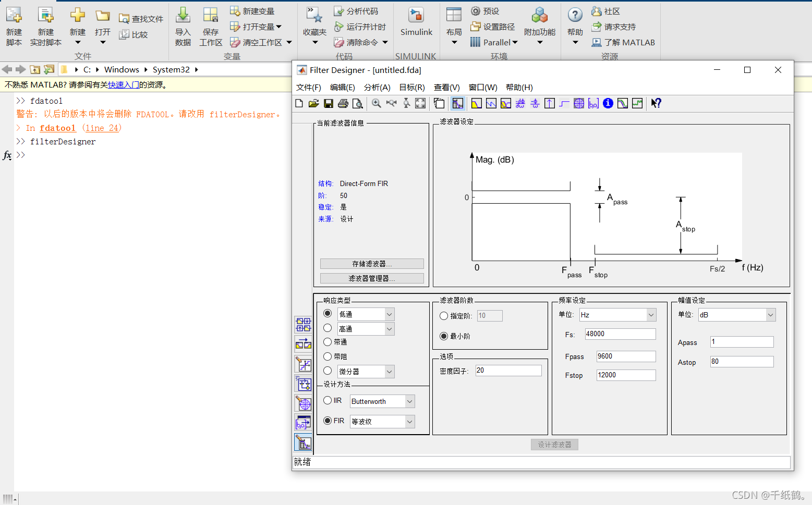
Task: Show group delay response icon
Action: (520, 103)
